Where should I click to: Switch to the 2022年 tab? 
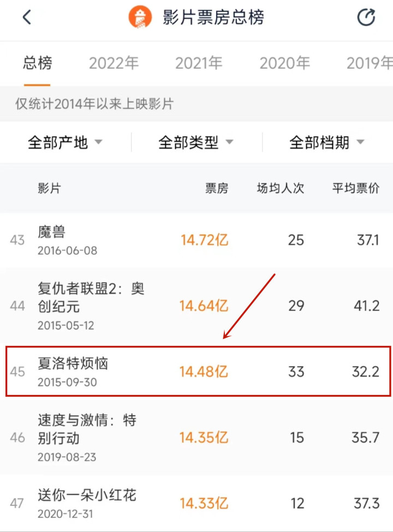coord(114,63)
